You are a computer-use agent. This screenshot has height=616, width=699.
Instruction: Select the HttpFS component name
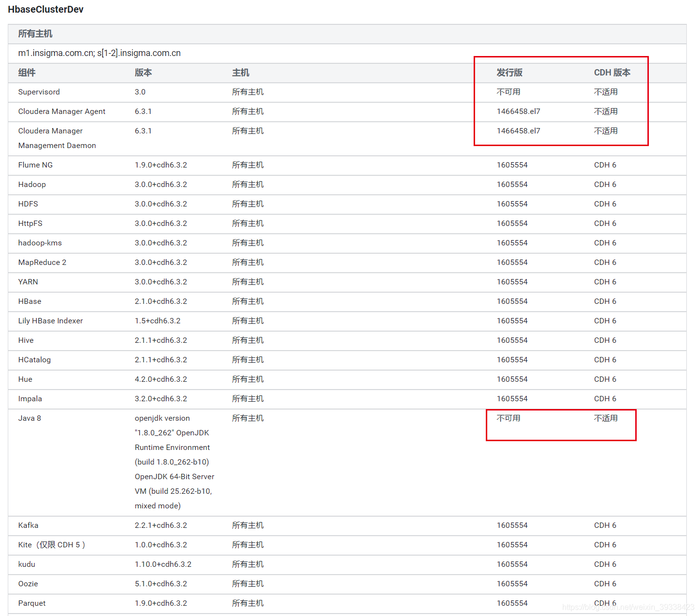pyautogui.click(x=30, y=224)
